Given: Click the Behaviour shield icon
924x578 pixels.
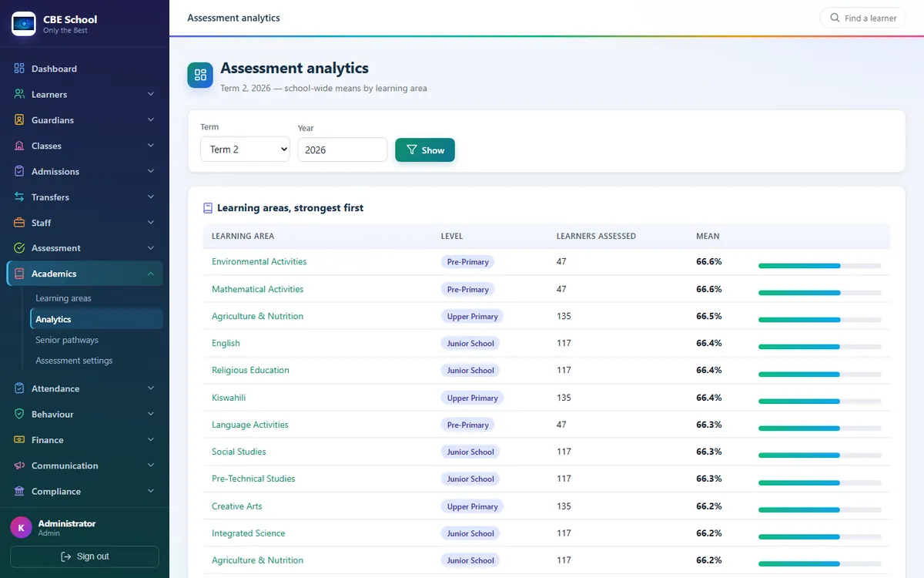Looking at the screenshot, I should click(19, 414).
